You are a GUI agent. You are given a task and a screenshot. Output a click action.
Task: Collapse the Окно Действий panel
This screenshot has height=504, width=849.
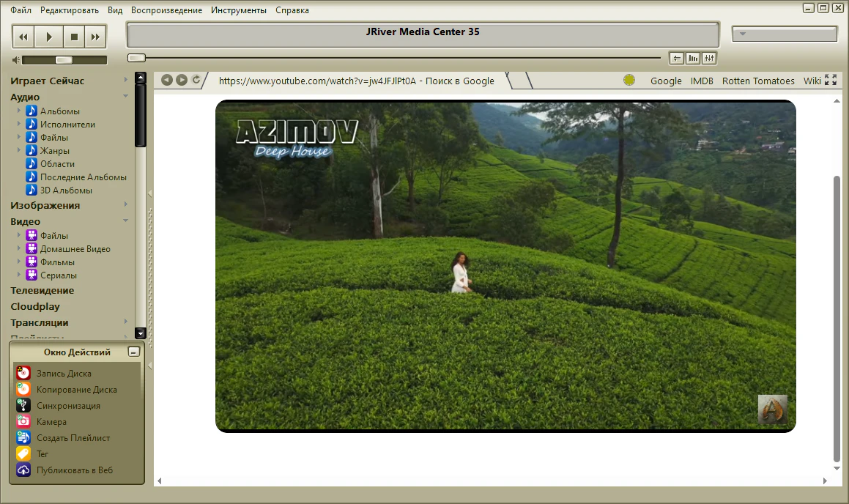point(133,352)
